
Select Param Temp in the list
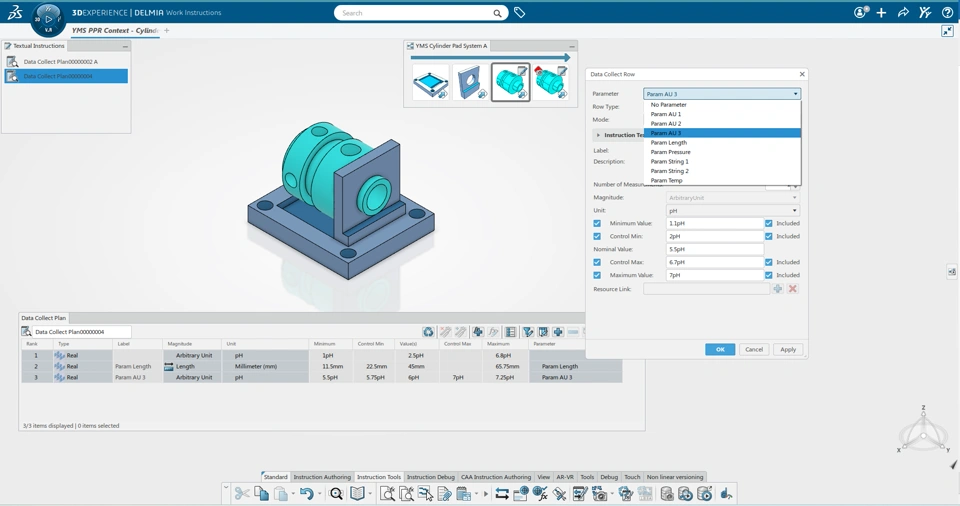[x=722, y=181]
